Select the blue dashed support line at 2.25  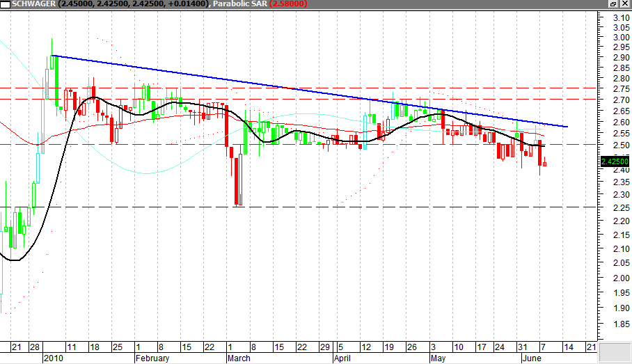tap(299, 207)
